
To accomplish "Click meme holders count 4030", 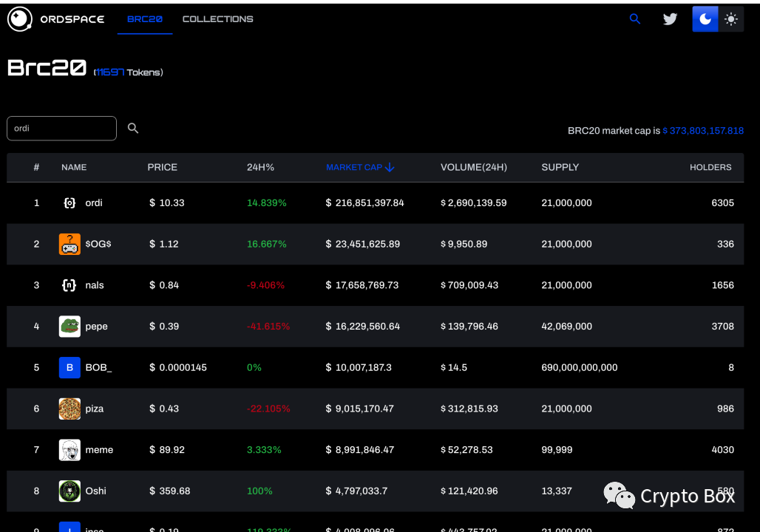I will tap(723, 450).
